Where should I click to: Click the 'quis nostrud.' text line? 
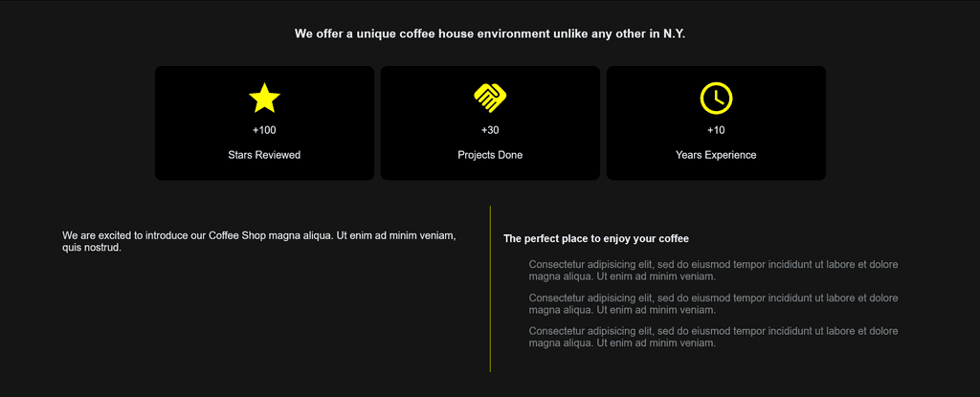(x=91, y=248)
